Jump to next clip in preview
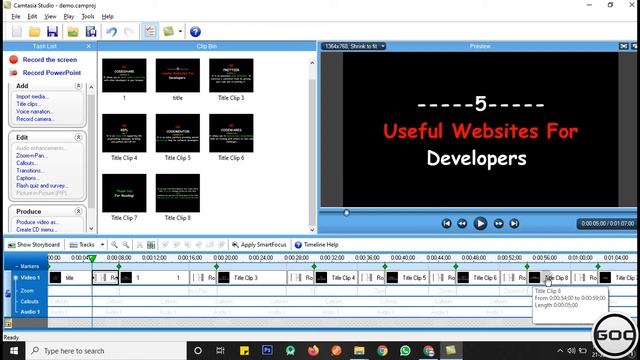This screenshot has height=360, width=640. point(514,223)
